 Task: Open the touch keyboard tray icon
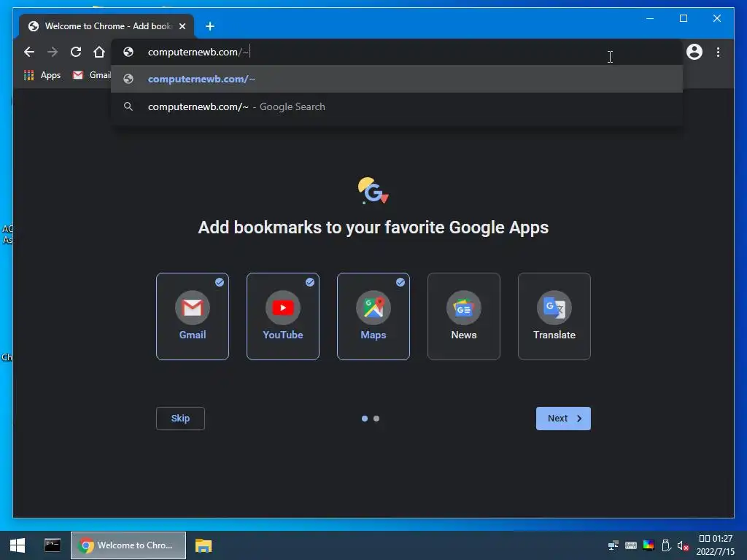coord(631,545)
